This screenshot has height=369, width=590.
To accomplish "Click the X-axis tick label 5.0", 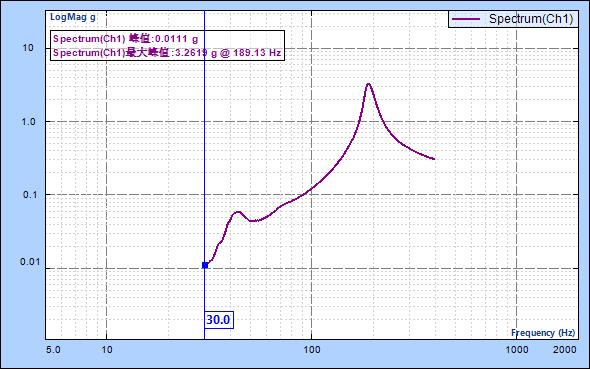I will pyautogui.click(x=53, y=350).
